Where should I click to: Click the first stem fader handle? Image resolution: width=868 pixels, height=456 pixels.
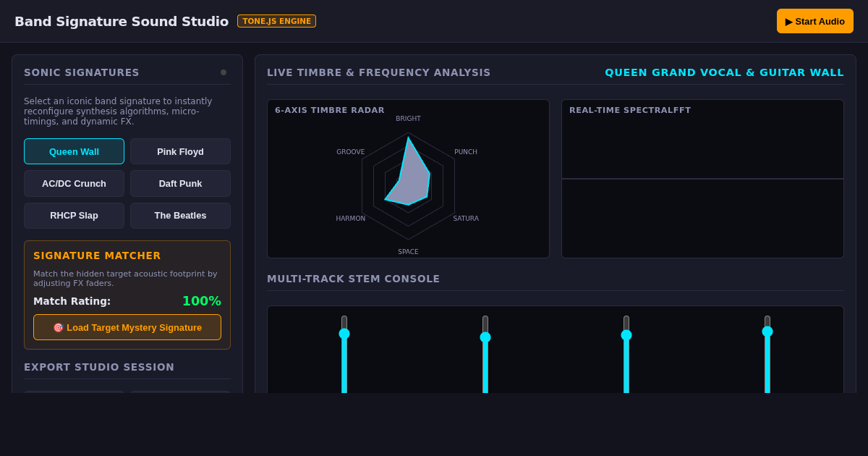344,334
